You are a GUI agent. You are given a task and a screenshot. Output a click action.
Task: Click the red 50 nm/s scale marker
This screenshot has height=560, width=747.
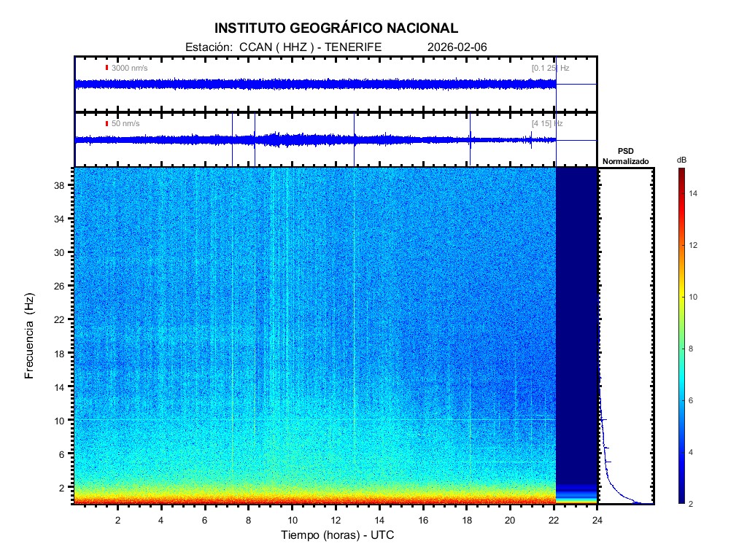pos(107,124)
